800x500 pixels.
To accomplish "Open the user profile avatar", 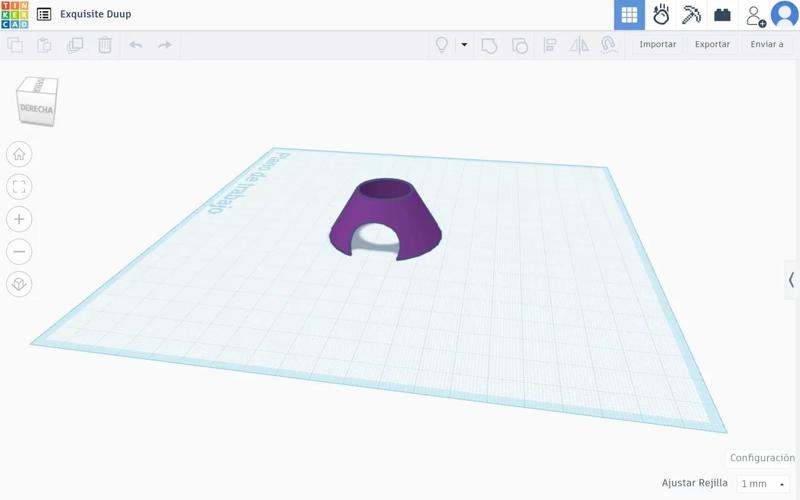I will 784,14.
